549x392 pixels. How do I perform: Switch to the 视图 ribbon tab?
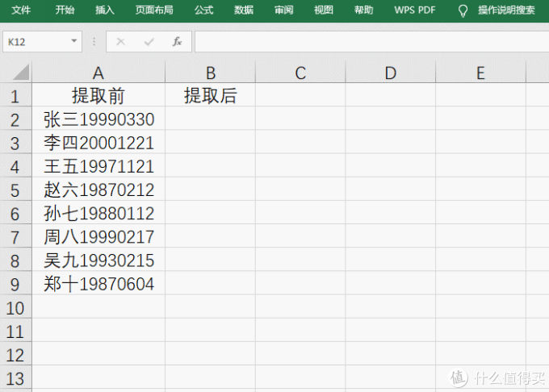tap(324, 10)
